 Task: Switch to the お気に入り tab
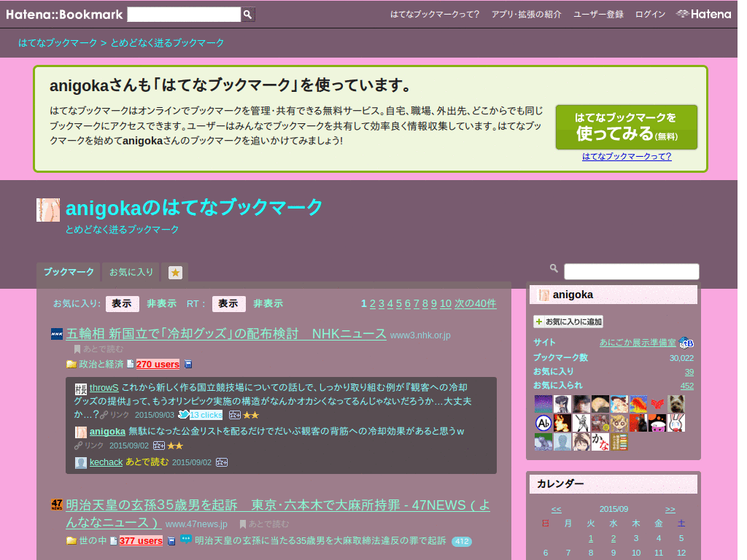click(x=130, y=272)
